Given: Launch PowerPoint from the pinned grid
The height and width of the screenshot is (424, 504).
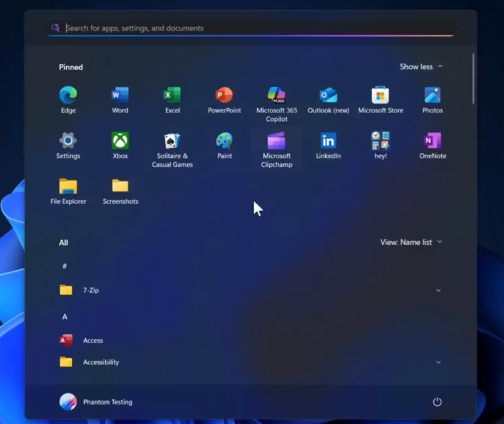Looking at the screenshot, I should coord(224,100).
